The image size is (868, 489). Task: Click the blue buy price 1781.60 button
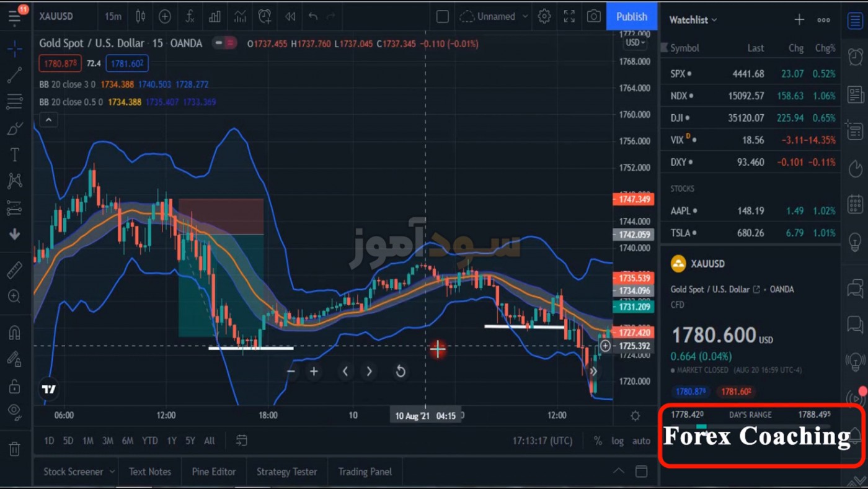pyautogui.click(x=127, y=63)
